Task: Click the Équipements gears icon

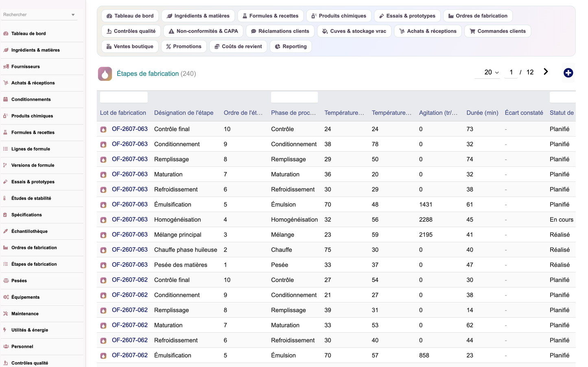Action: 6,297
